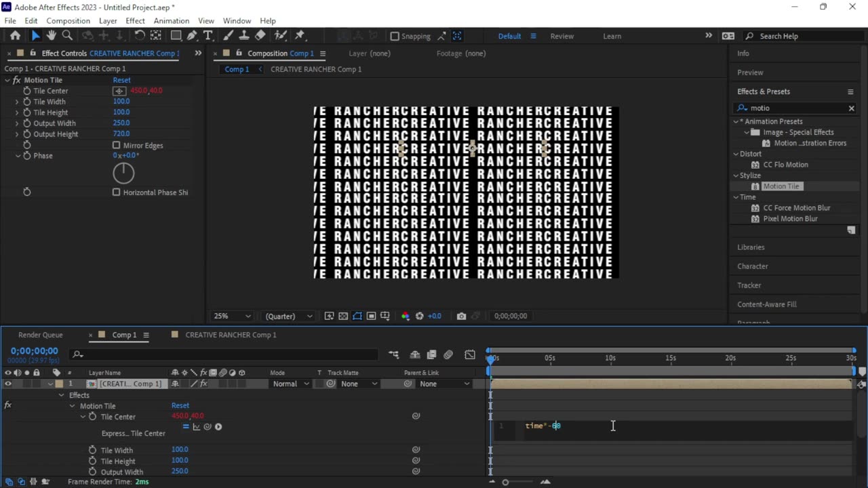Click the layer 1 label color swatch

(x=59, y=384)
